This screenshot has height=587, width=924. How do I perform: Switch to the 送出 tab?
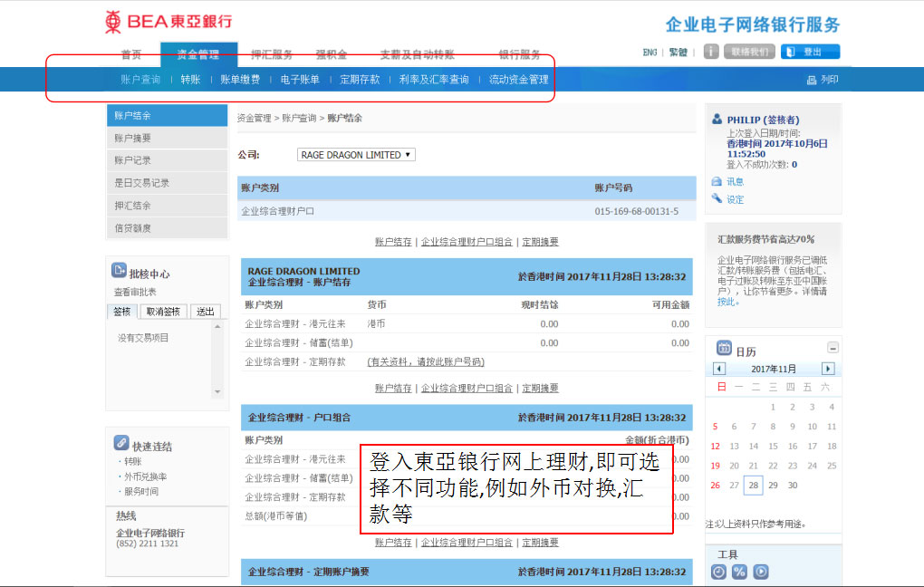(x=206, y=312)
